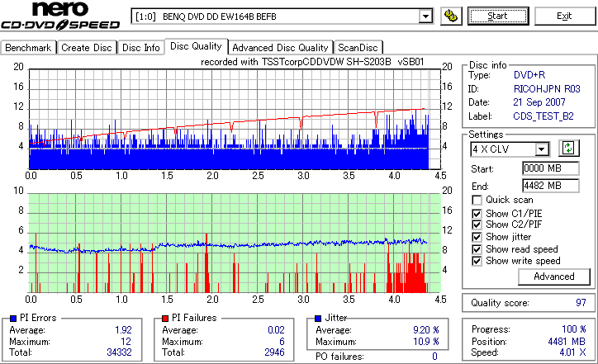Disable Show write speed checkbox
The image size is (598, 364).
tap(477, 261)
